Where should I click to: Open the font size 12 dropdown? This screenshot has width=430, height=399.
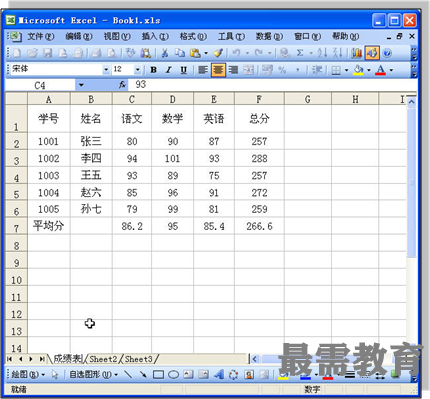[137, 70]
